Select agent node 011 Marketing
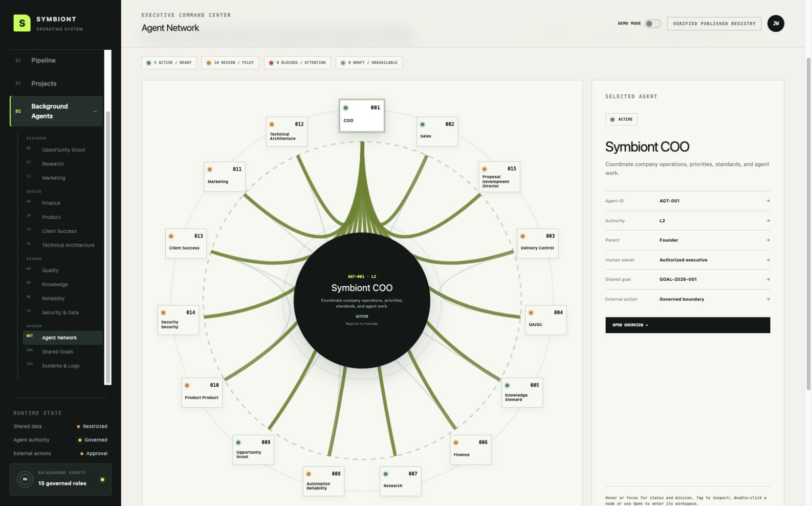Viewport: 812px width, 506px height. 224,177
